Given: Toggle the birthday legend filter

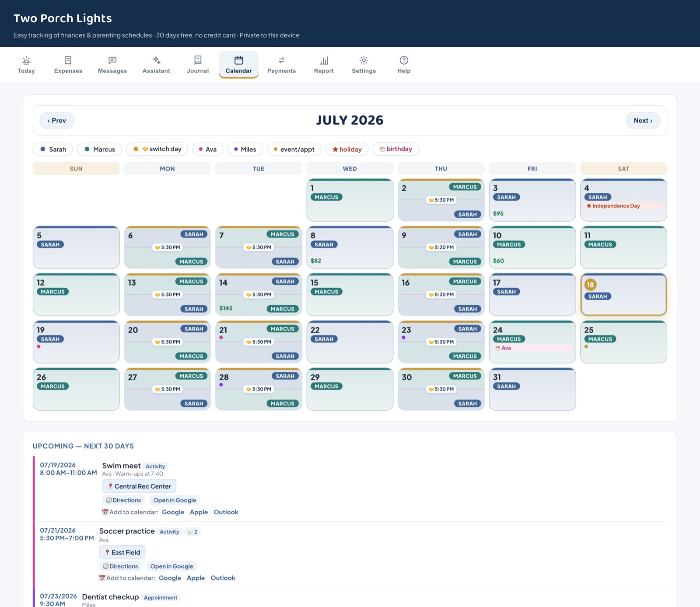Looking at the screenshot, I should click(x=395, y=149).
